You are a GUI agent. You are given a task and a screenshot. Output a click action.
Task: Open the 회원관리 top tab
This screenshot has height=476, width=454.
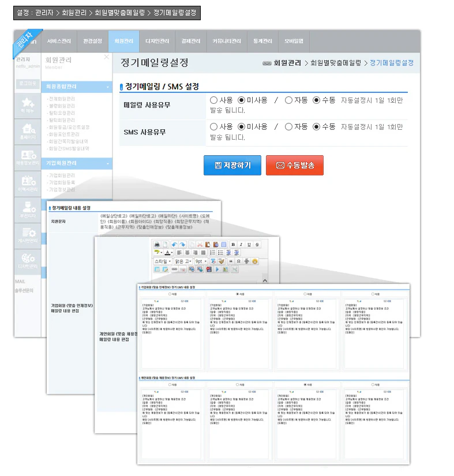point(124,41)
